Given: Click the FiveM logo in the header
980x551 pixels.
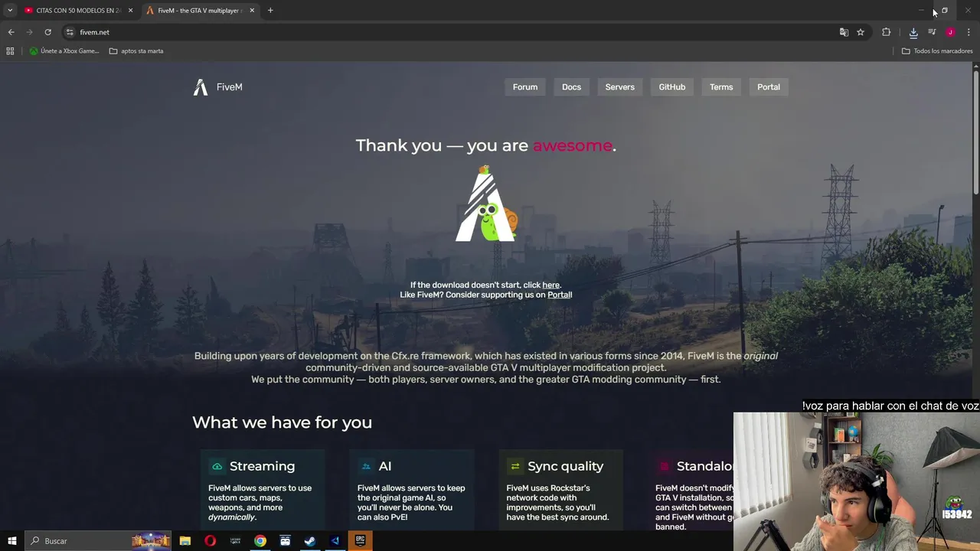Looking at the screenshot, I should 217,87.
